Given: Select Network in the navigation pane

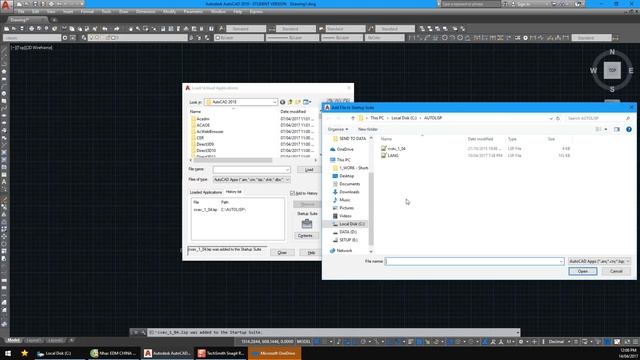Looking at the screenshot, I should [x=344, y=251].
